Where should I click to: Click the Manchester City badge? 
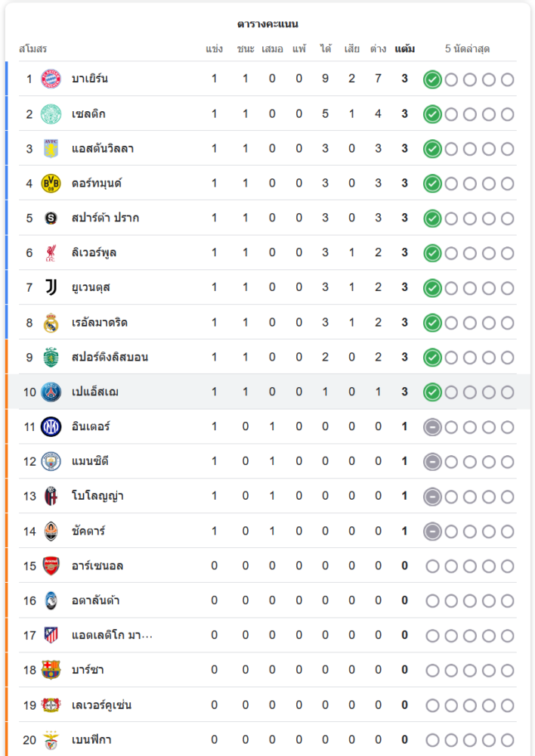point(51,461)
